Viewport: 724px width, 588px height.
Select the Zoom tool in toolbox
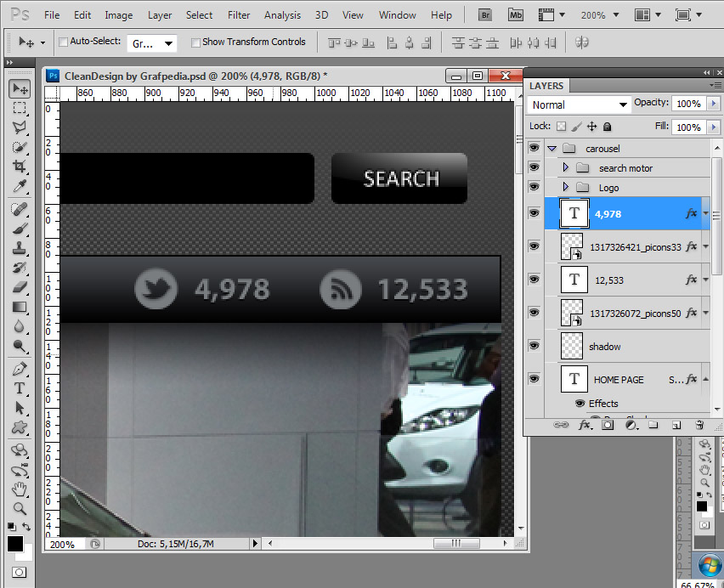coord(20,508)
